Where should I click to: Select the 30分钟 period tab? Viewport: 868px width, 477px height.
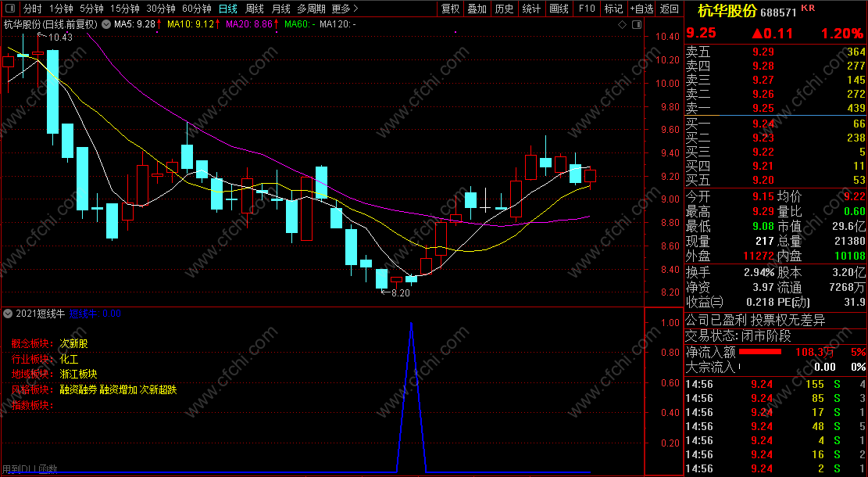[x=160, y=9]
